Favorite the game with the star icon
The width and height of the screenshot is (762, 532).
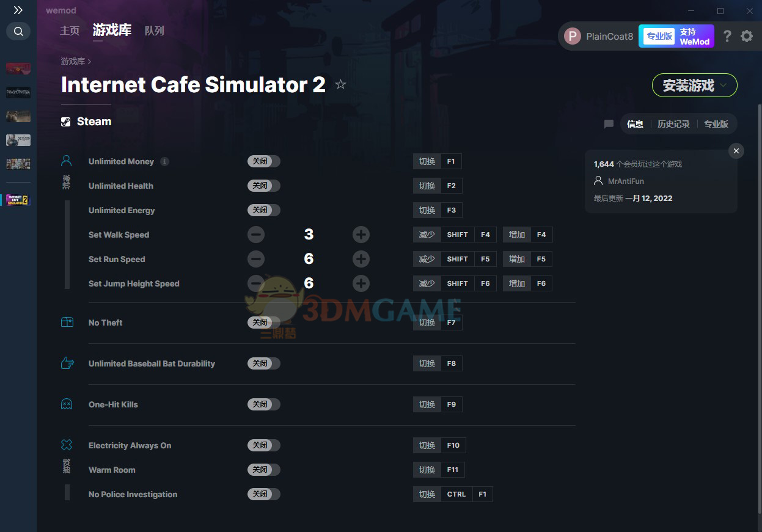[x=340, y=85]
